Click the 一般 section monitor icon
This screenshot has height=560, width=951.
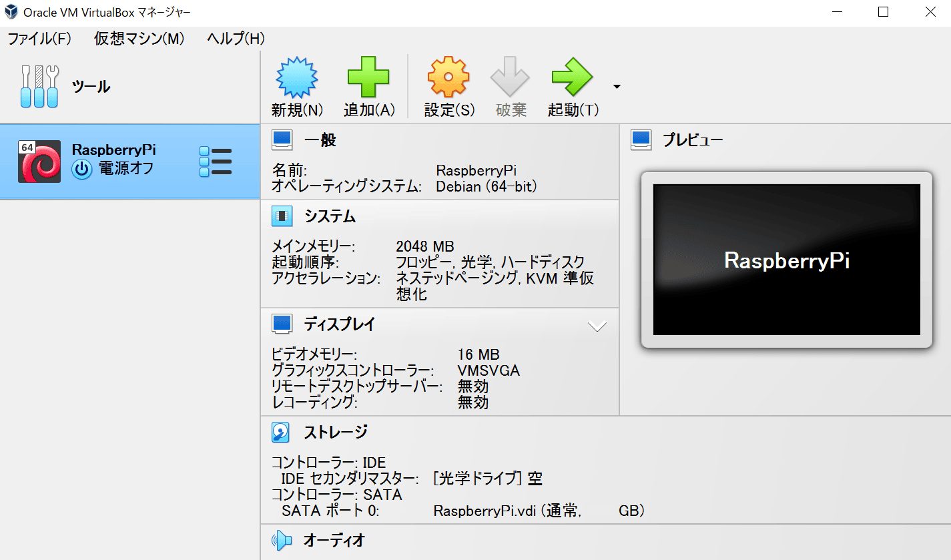282,140
